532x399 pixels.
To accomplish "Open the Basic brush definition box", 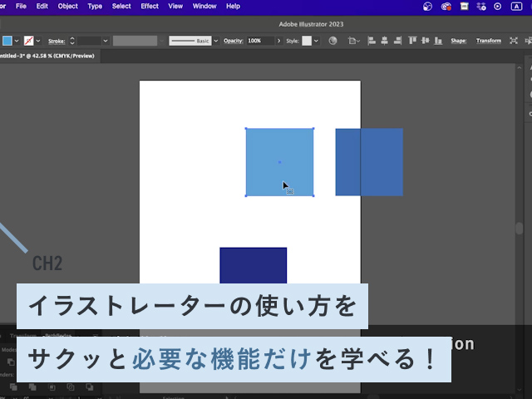I will pyautogui.click(x=190, y=41).
